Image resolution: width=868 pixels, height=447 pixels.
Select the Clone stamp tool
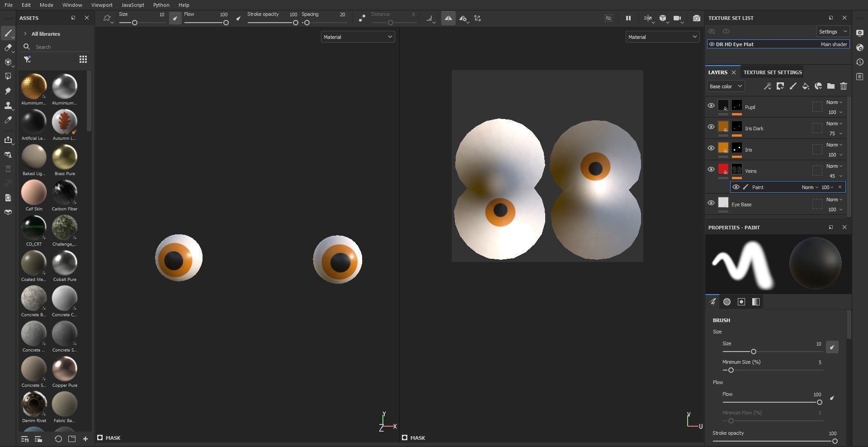pos(8,105)
